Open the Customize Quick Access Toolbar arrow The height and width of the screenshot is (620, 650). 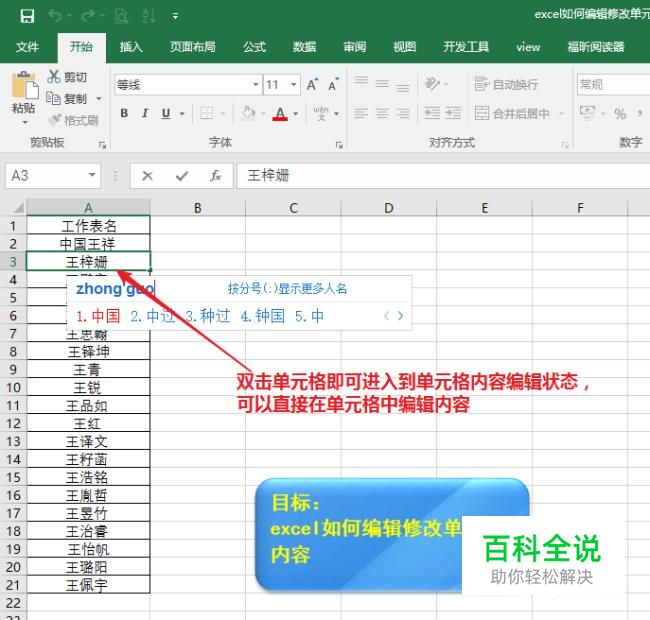(176, 17)
